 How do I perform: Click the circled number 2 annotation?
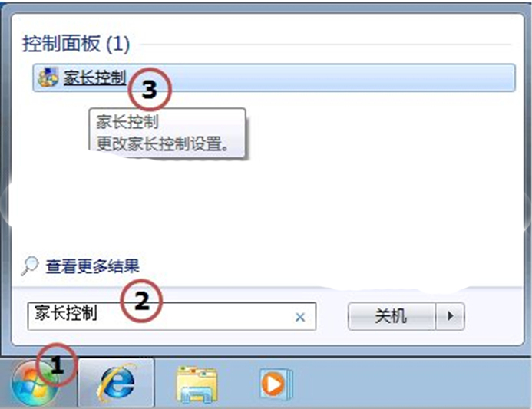pos(142,301)
